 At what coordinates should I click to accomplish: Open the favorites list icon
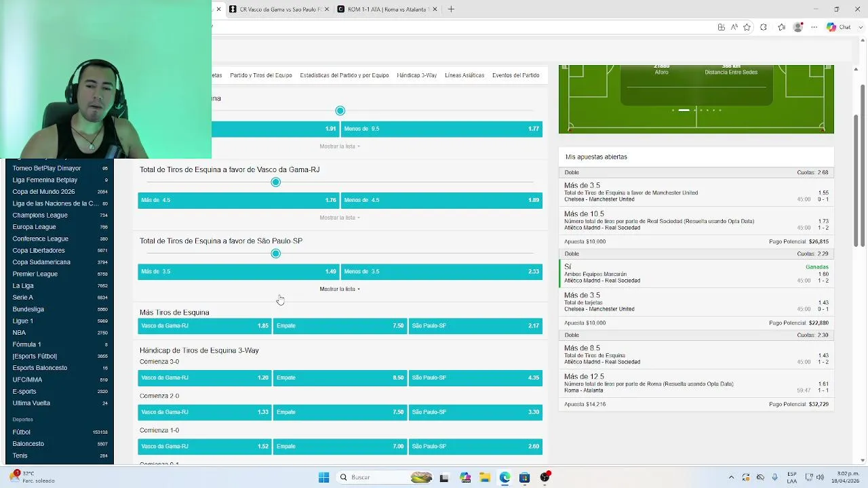(781, 27)
